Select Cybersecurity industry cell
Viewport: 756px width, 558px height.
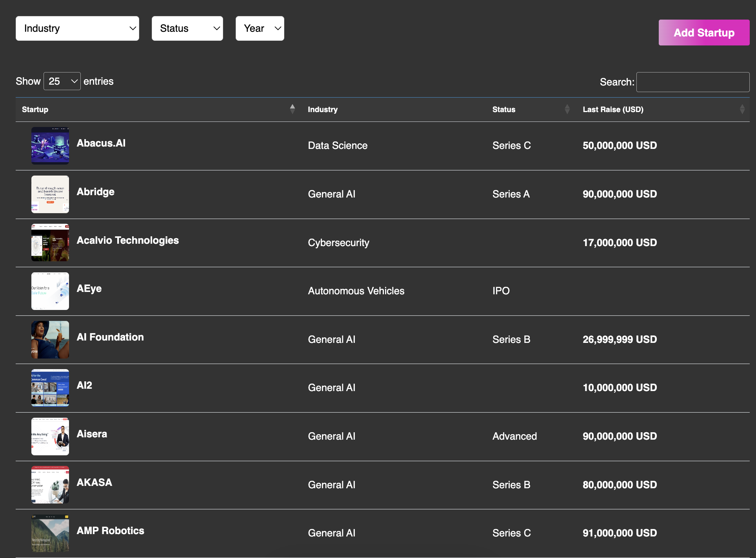click(x=338, y=243)
